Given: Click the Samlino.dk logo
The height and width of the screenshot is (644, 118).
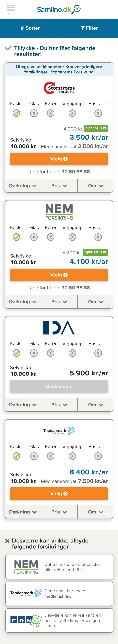Looking at the screenshot, I should click(x=59, y=9).
